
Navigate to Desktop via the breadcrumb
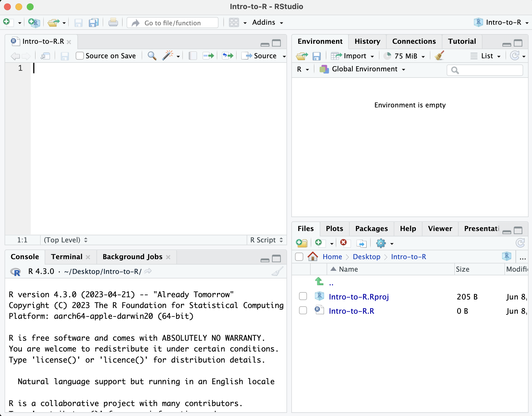(x=366, y=257)
